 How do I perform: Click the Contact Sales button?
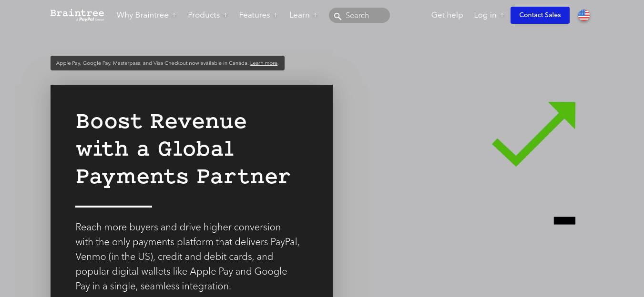(x=540, y=15)
